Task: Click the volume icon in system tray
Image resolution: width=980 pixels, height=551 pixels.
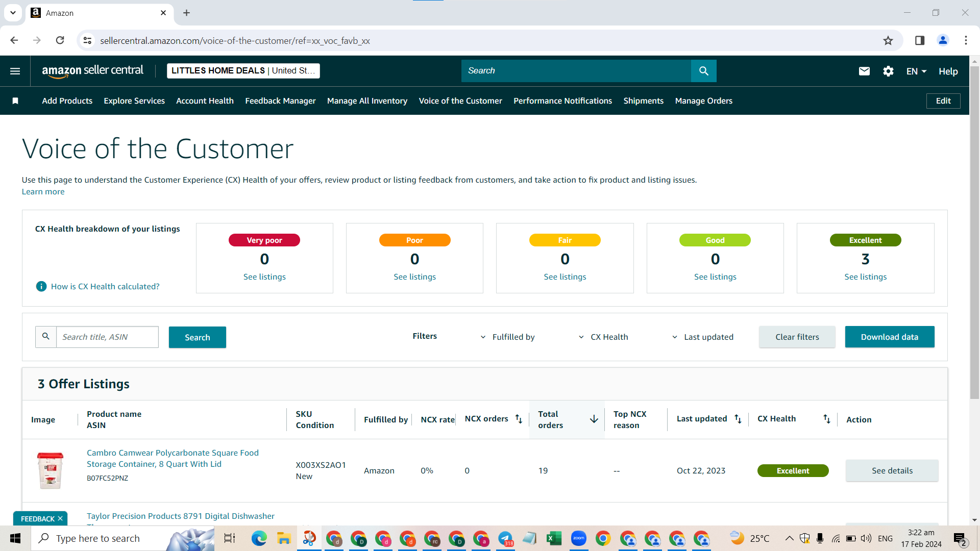Action: click(866, 538)
